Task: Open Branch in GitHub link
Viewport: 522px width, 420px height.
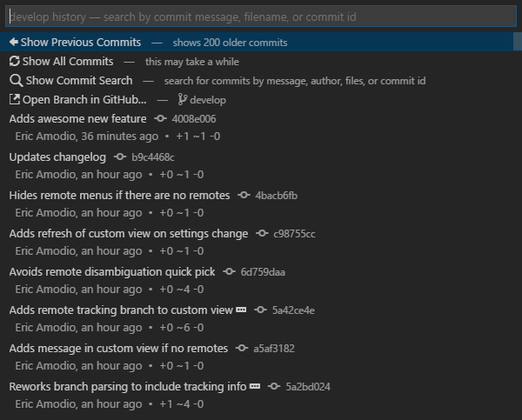Action: (84, 100)
